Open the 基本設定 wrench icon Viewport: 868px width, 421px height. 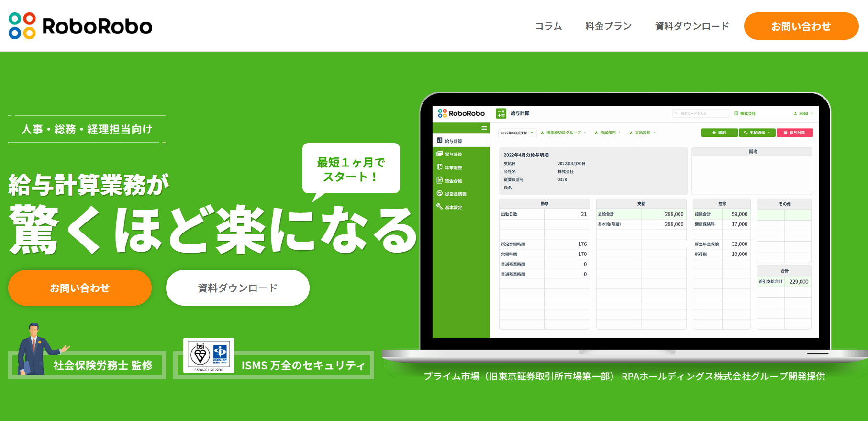click(x=439, y=207)
